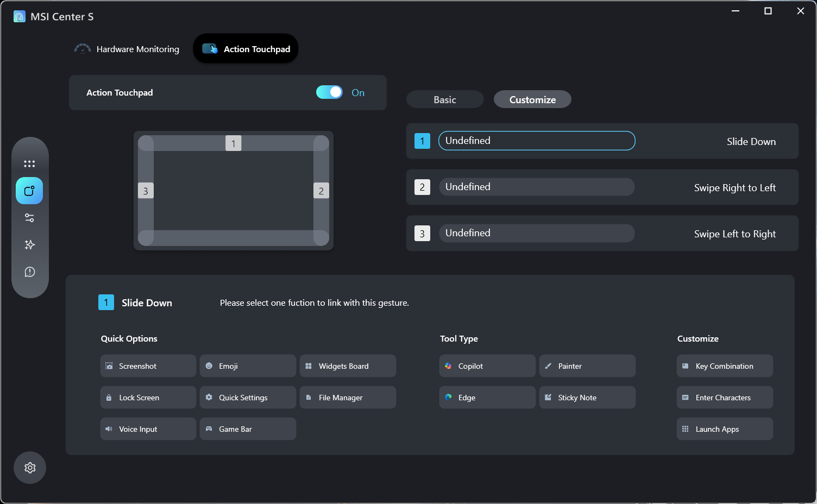Switch to the Basic mode
The image size is (817, 504).
click(444, 99)
